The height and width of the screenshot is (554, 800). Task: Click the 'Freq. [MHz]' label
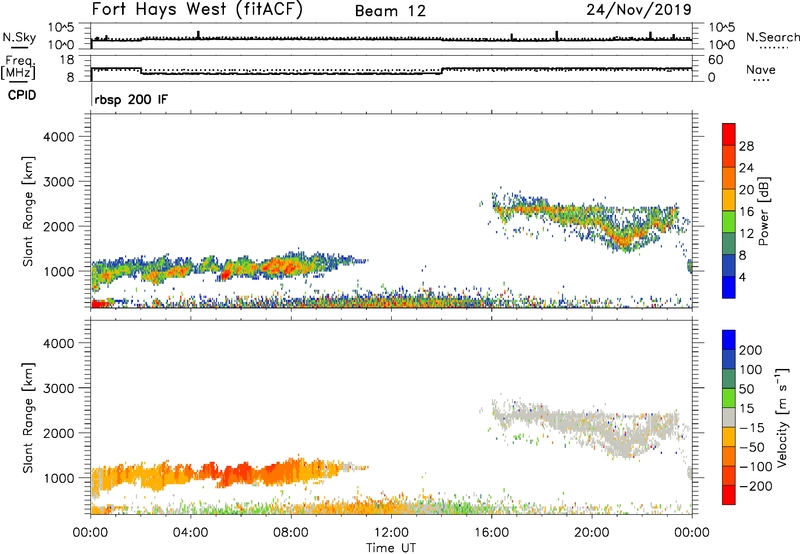pos(19,67)
